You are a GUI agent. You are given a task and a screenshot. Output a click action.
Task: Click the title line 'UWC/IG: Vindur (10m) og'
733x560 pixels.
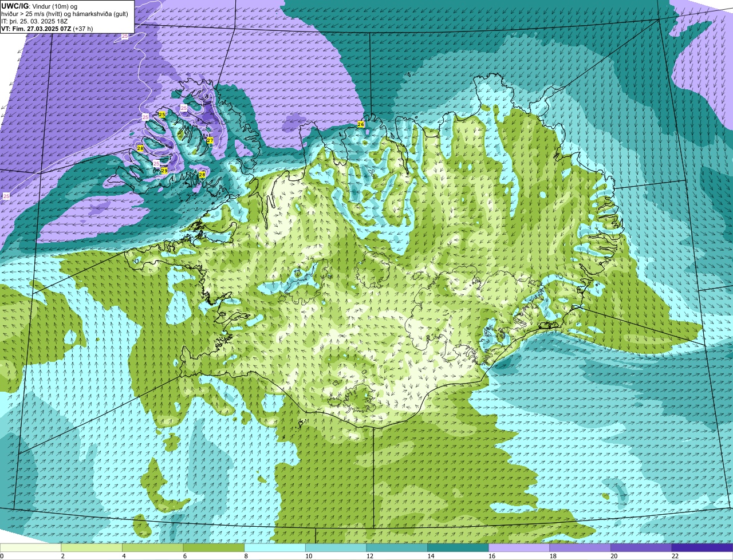tap(39, 6)
